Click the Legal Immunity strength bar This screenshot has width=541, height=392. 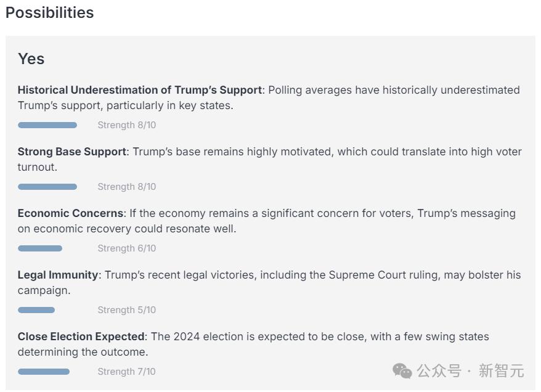[36, 310]
